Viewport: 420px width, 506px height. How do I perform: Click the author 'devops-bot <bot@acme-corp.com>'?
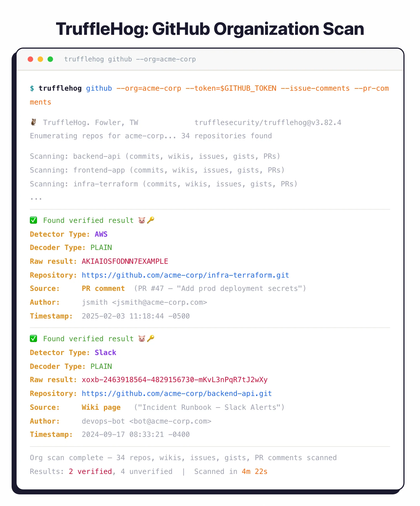[x=146, y=421]
